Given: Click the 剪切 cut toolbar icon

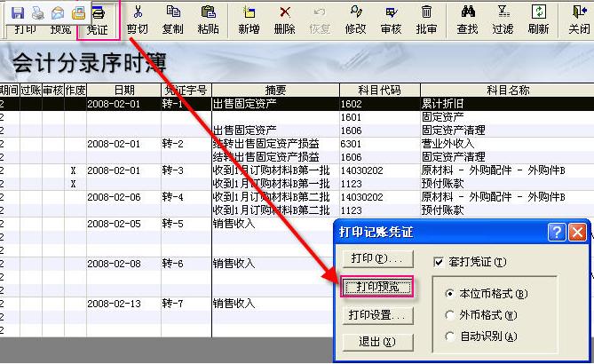Looking at the screenshot, I should tap(138, 20).
